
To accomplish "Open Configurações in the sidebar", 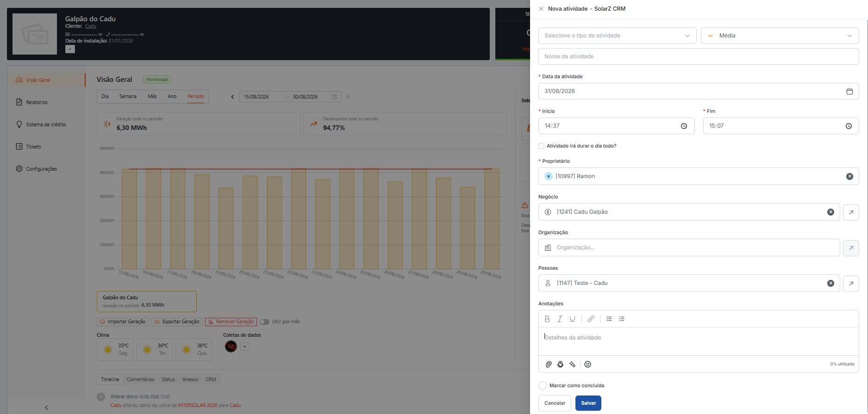I will tap(46, 169).
